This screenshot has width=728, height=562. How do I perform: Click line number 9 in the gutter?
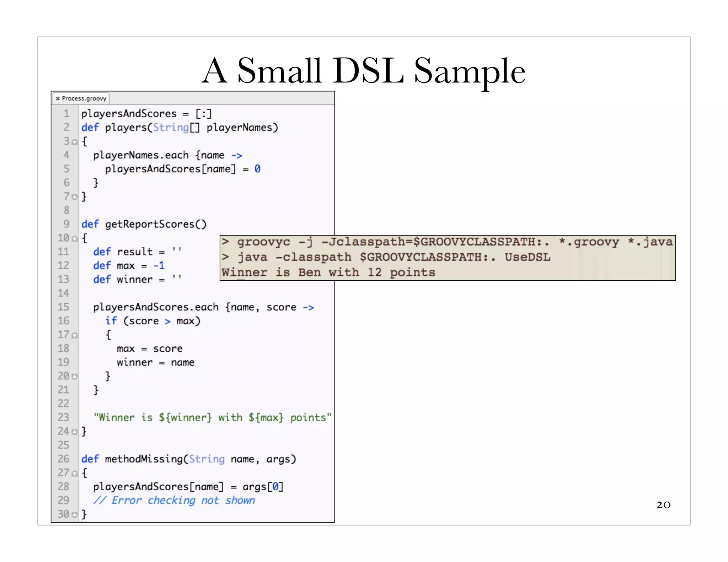[x=66, y=224]
